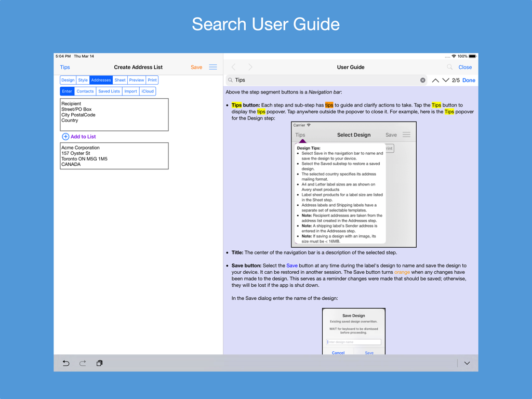532x399 pixels.
Task: Click inside the Tips search field
Action: coord(286,80)
